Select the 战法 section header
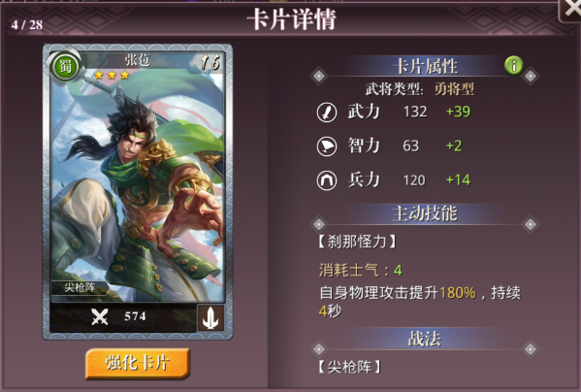 (x=425, y=339)
